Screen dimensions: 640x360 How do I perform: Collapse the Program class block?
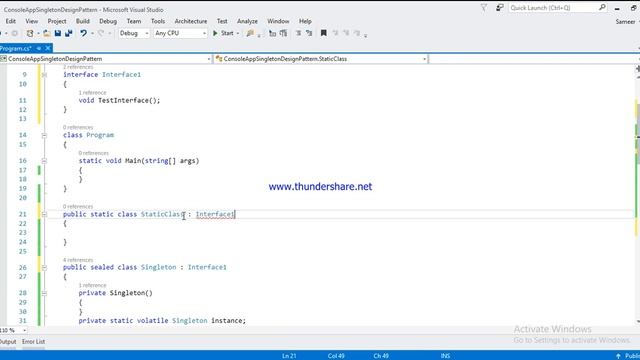[x=44, y=136]
